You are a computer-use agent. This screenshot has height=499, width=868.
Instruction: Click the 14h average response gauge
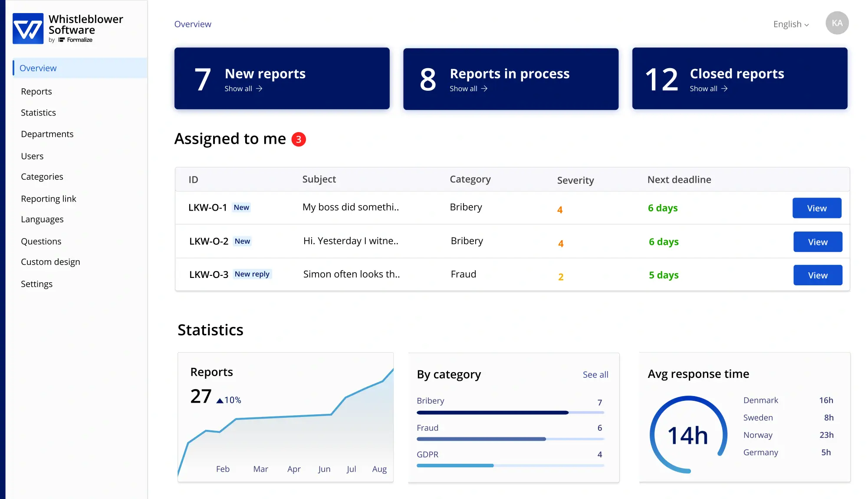(x=688, y=435)
